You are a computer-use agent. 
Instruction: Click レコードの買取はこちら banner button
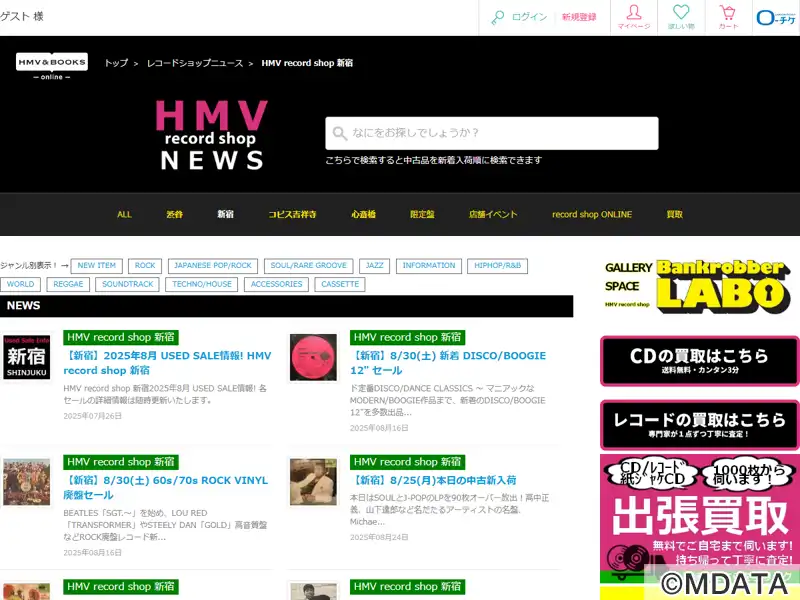[x=699, y=425]
